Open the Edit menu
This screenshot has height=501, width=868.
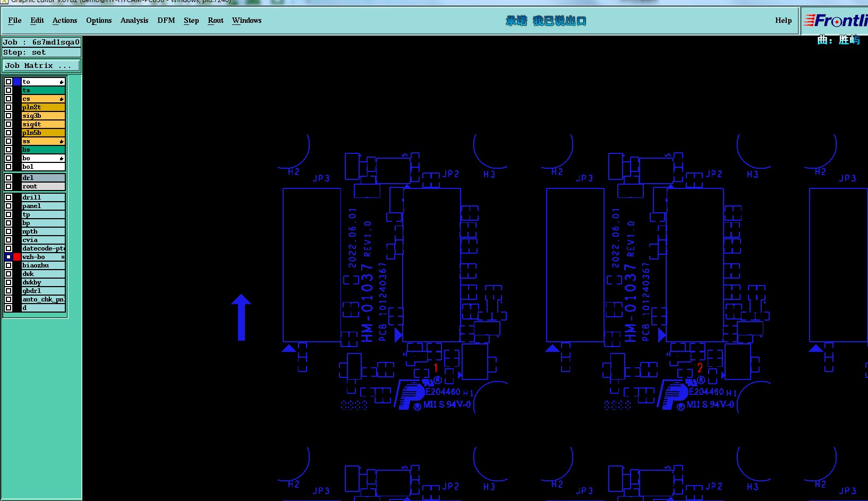37,20
